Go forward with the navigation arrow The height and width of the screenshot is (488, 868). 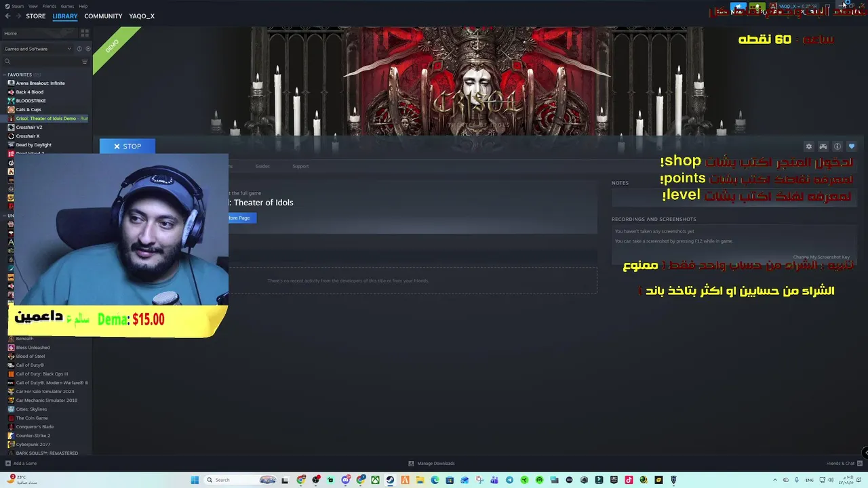coord(18,16)
